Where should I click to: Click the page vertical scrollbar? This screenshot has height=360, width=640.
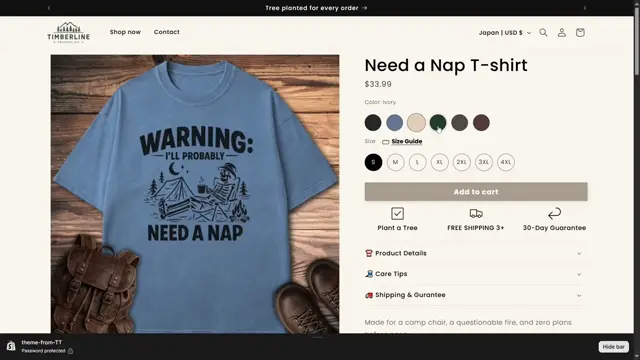637,41
